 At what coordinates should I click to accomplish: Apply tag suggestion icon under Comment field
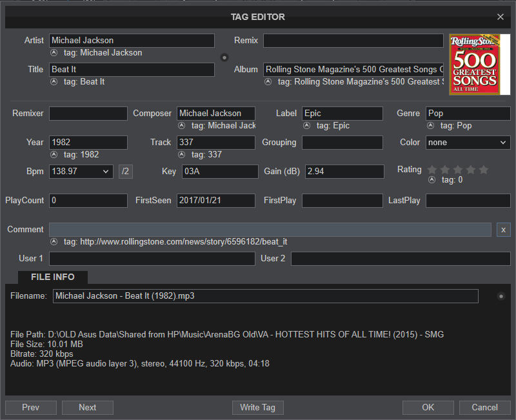pyautogui.click(x=54, y=242)
